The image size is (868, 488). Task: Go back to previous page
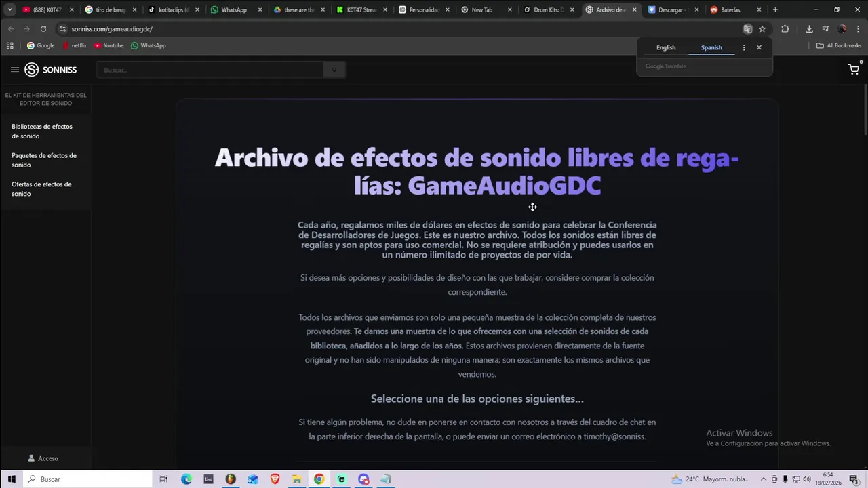(x=11, y=29)
